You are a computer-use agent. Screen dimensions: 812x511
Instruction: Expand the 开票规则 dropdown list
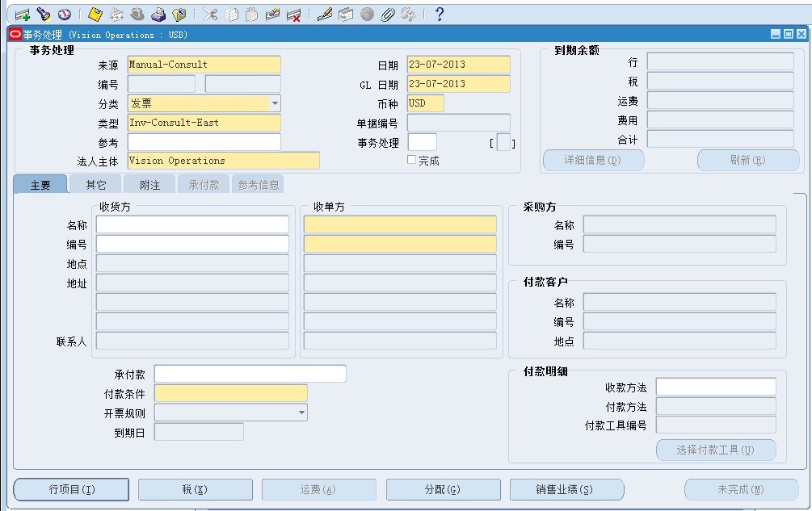tap(301, 413)
